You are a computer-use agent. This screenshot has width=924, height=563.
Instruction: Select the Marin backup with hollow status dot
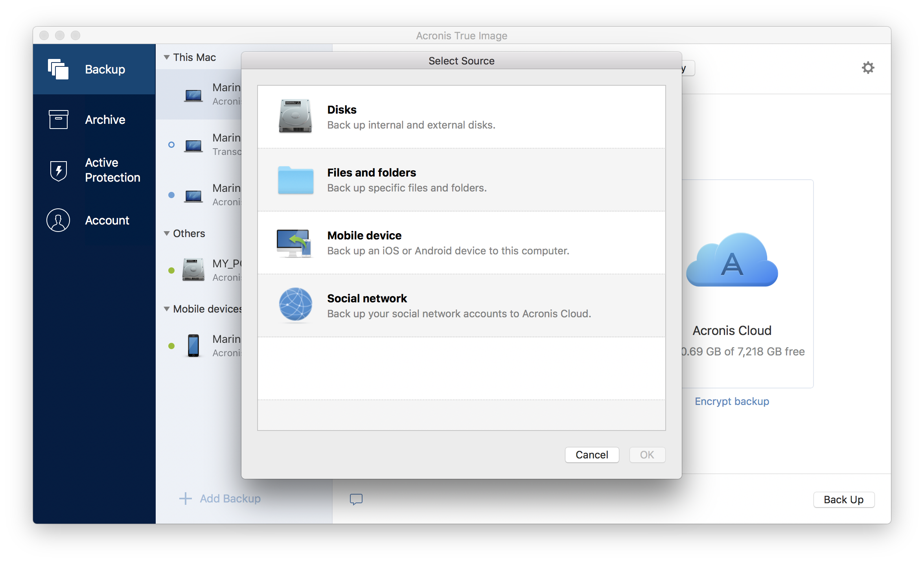(x=199, y=145)
